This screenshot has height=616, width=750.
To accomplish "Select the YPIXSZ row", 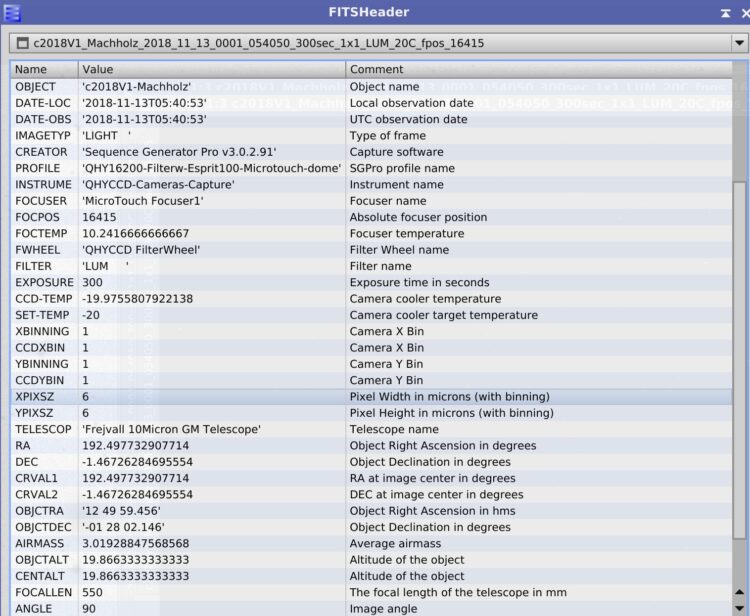I will point(371,413).
